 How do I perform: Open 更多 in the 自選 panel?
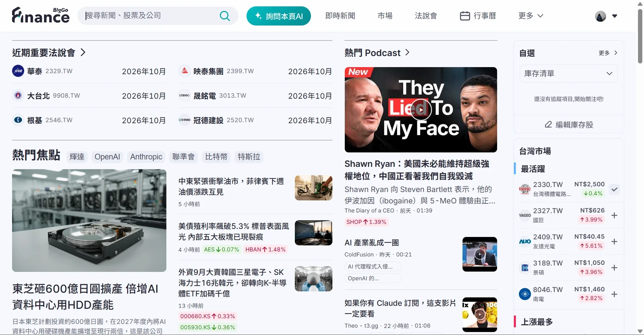pos(608,53)
